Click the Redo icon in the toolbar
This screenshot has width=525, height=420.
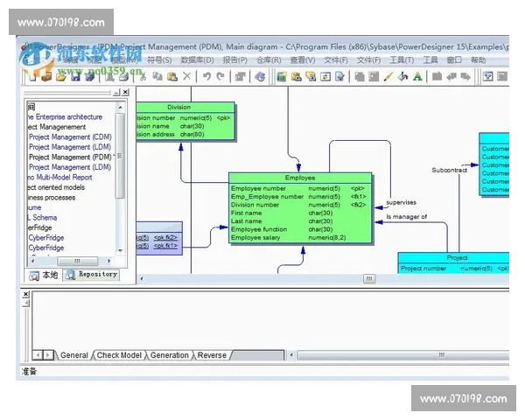click(x=220, y=77)
